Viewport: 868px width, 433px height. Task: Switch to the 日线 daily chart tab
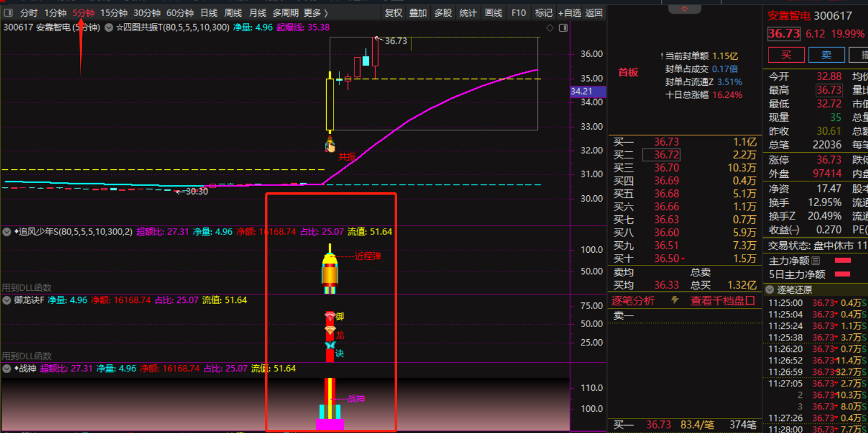click(209, 13)
